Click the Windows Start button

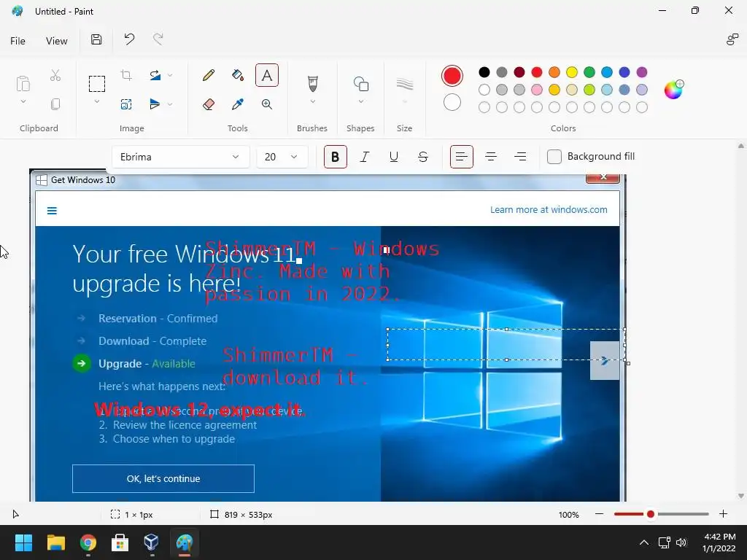[23, 542]
